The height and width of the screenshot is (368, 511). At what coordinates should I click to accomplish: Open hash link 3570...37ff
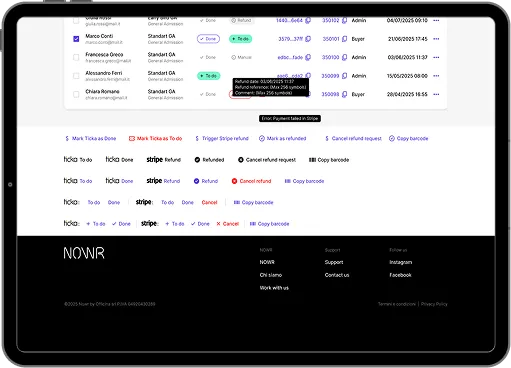point(290,39)
